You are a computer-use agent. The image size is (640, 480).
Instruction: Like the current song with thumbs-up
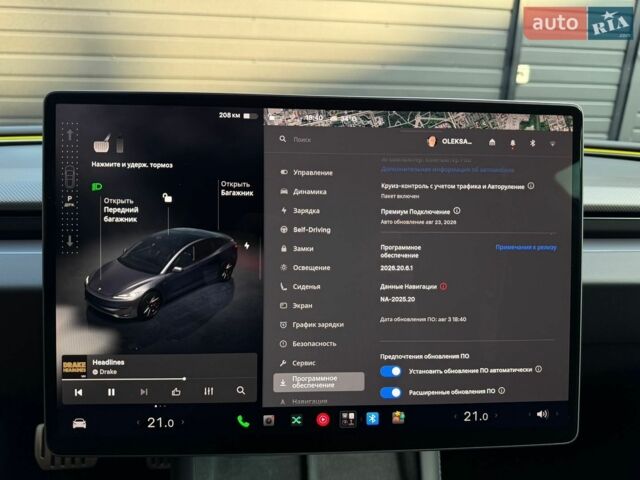tap(176, 392)
